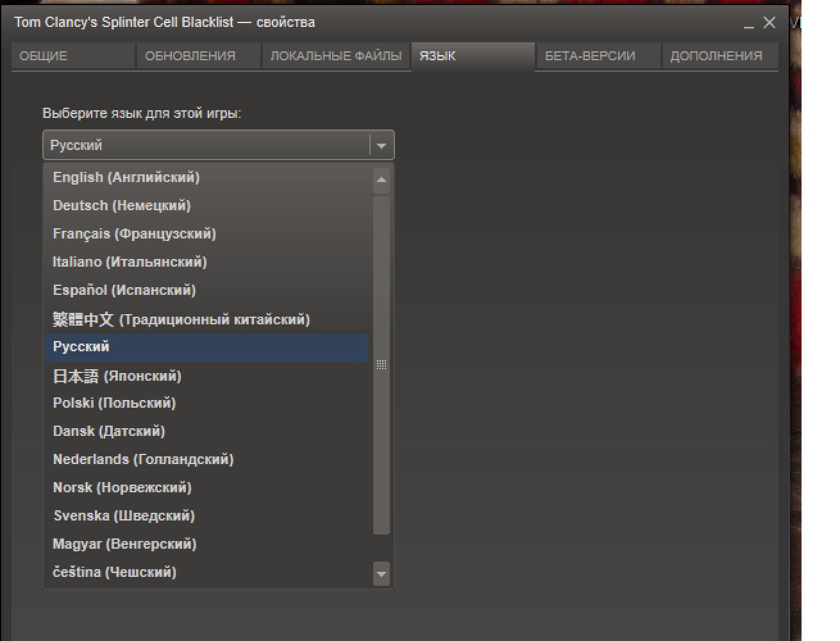This screenshot has height=641, width=840.
Task: Select Español (Испанский) option
Action: click(x=206, y=290)
